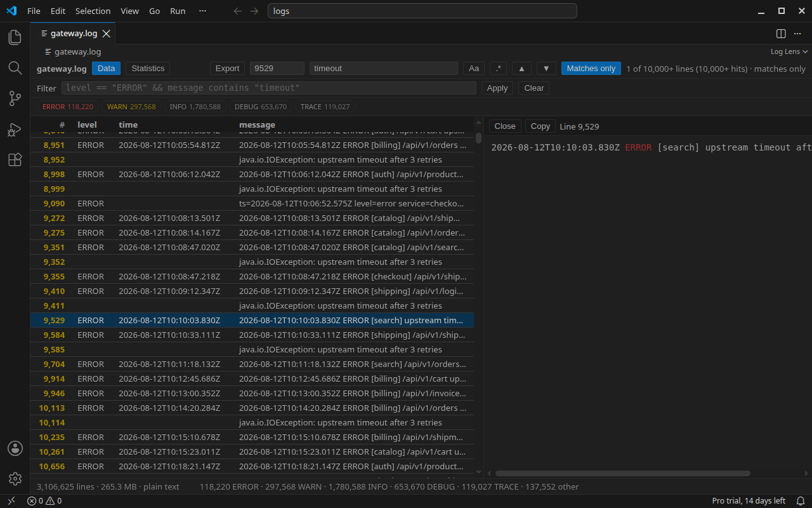Select log row 10,656 auth error

(252, 467)
